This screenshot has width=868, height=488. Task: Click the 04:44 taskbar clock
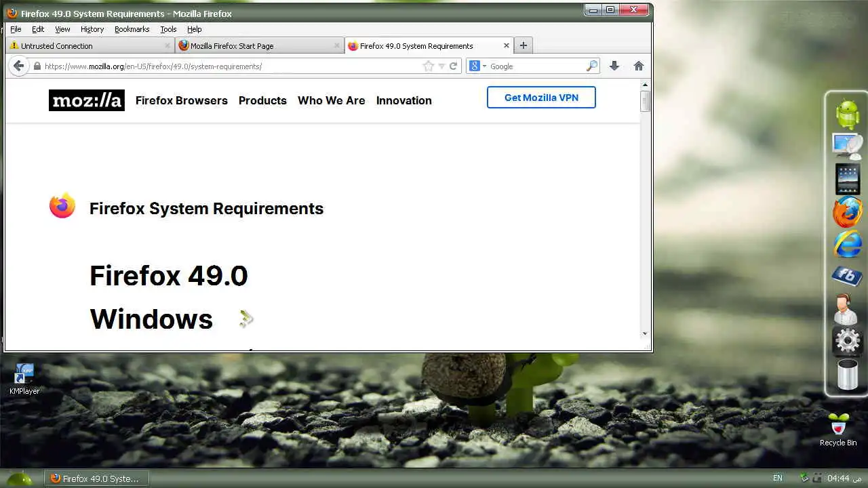pyautogui.click(x=838, y=479)
